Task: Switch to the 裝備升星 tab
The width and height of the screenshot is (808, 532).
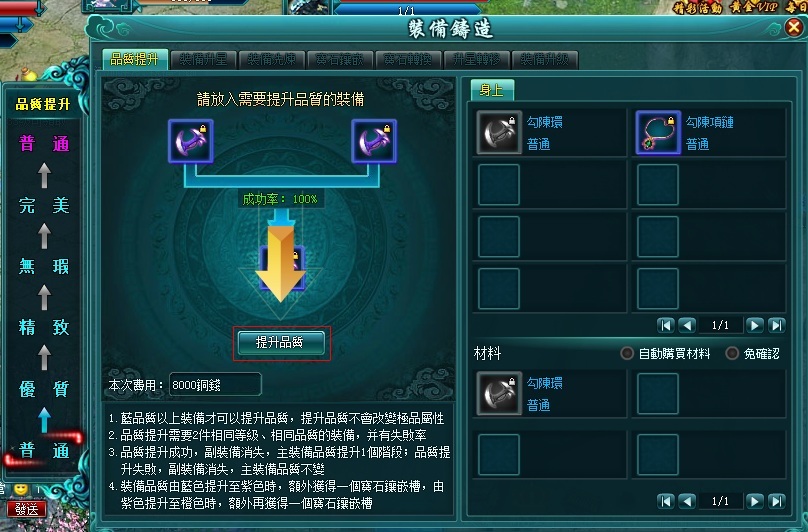Action: click(203, 59)
